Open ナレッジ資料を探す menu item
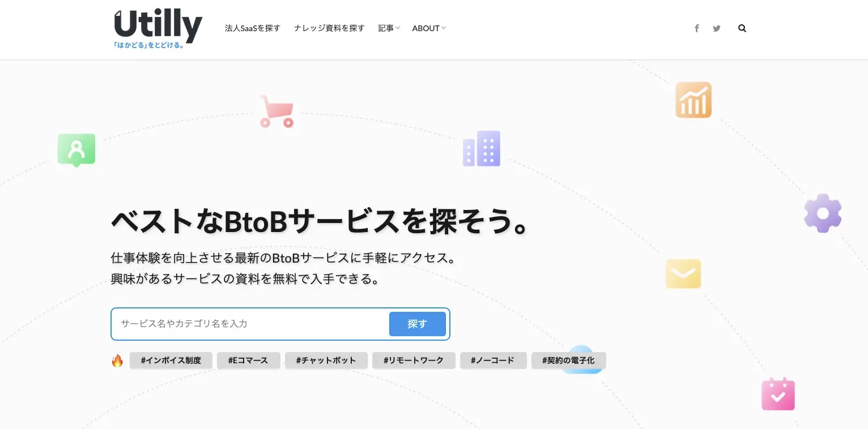This screenshot has height=429, width=868. coord(329,28)
